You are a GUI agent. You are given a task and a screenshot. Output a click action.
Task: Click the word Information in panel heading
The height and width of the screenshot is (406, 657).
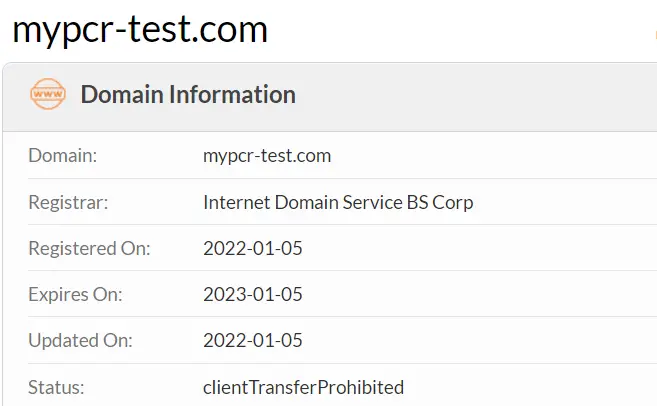coord(233,94)
